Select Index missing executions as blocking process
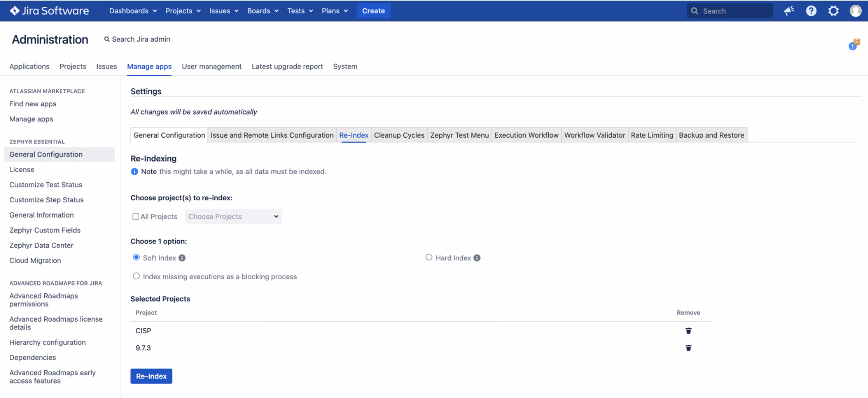Viewport: 868px width, 398px height. [x=136, y=276]
